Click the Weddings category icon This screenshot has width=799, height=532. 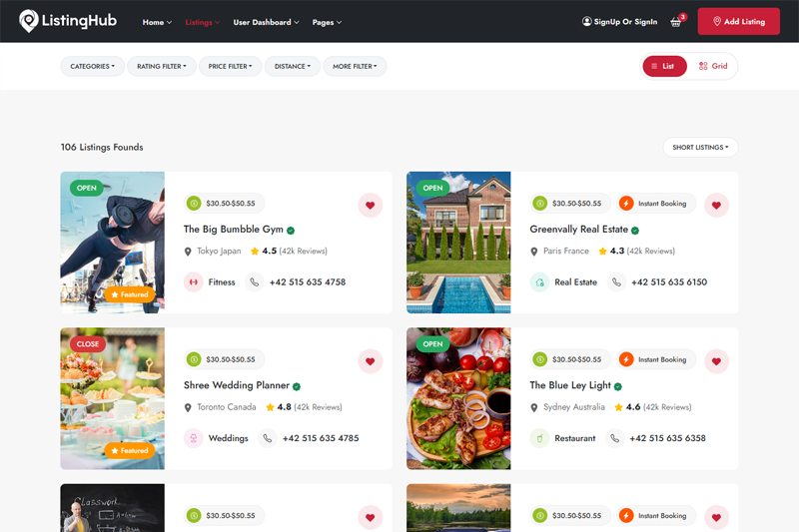194,438
